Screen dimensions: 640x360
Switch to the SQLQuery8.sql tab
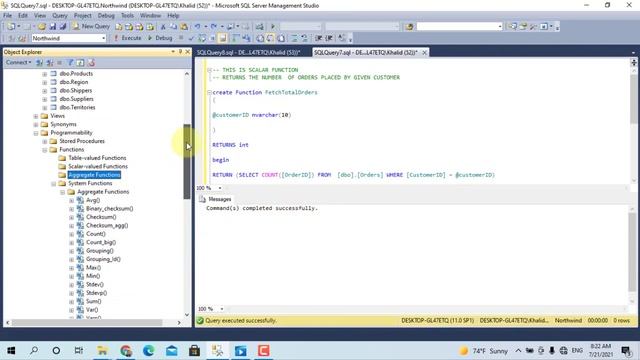[249, 53]
